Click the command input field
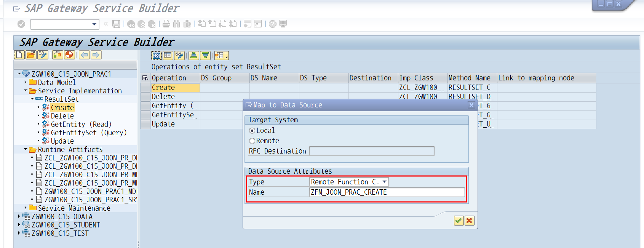The height and width of the screenshot is (248, 644). pyautogui.click(x=61, y=24)
